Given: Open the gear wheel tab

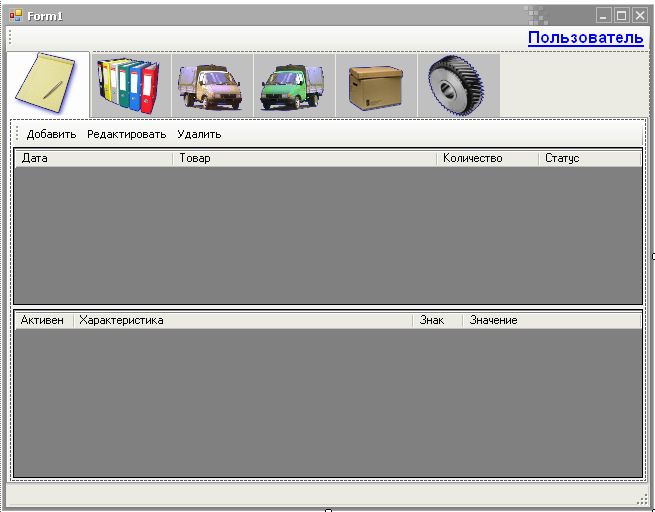Looking at the screenshot, I should pos(459,86).
